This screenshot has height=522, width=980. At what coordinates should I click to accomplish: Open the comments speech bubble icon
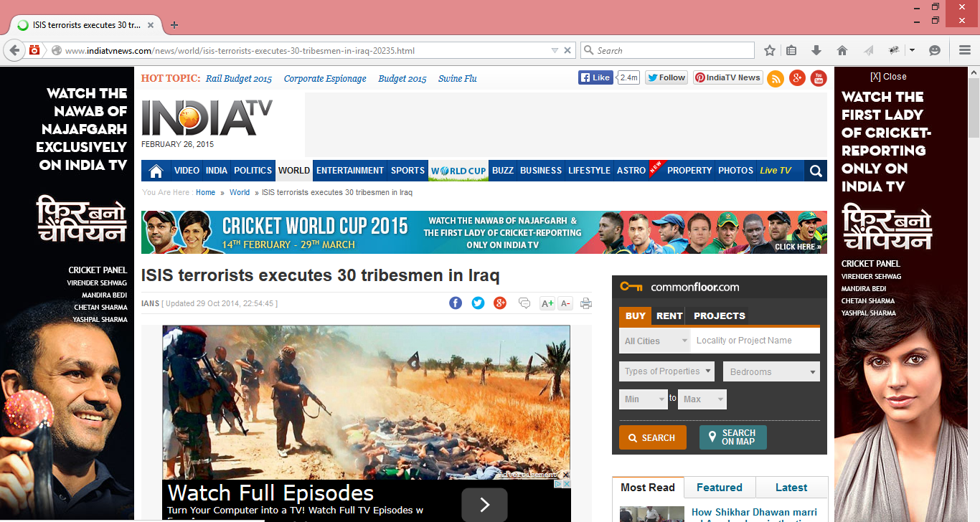[x=524, y=303]
